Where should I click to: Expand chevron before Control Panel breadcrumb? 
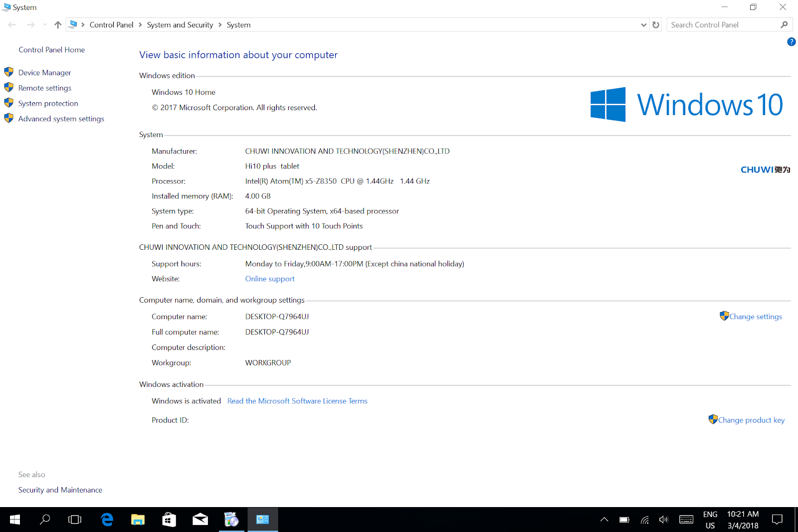83,25
